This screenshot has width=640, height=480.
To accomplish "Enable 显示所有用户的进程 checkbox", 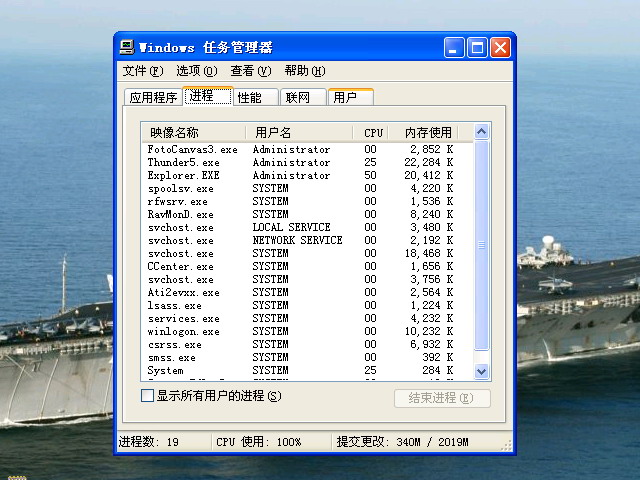I will click(147, 396).
